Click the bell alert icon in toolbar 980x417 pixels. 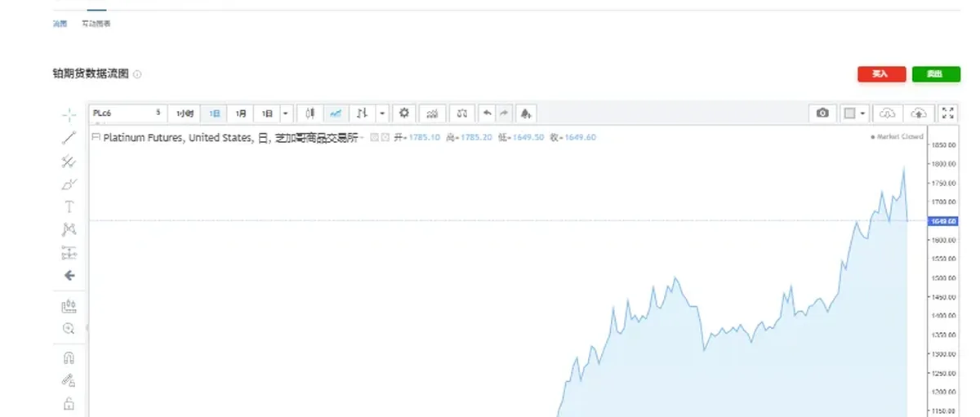click(526, 113)
